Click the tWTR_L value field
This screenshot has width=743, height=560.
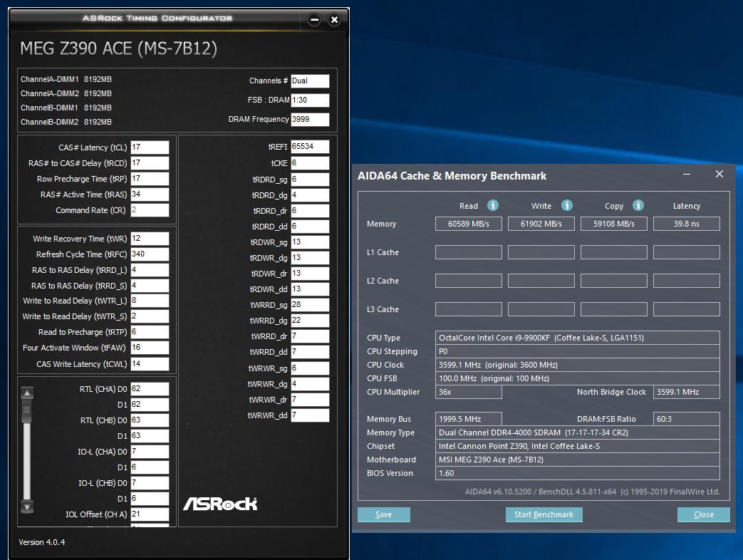click(x=150, y=301)
